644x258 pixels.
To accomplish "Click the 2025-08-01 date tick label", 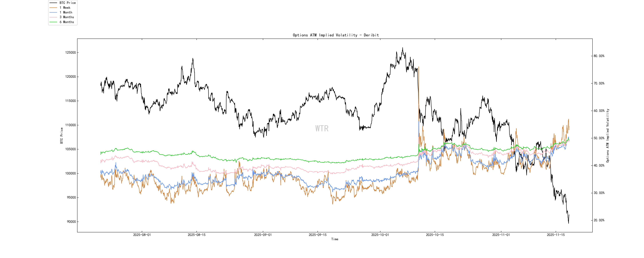I will point(142,235).
